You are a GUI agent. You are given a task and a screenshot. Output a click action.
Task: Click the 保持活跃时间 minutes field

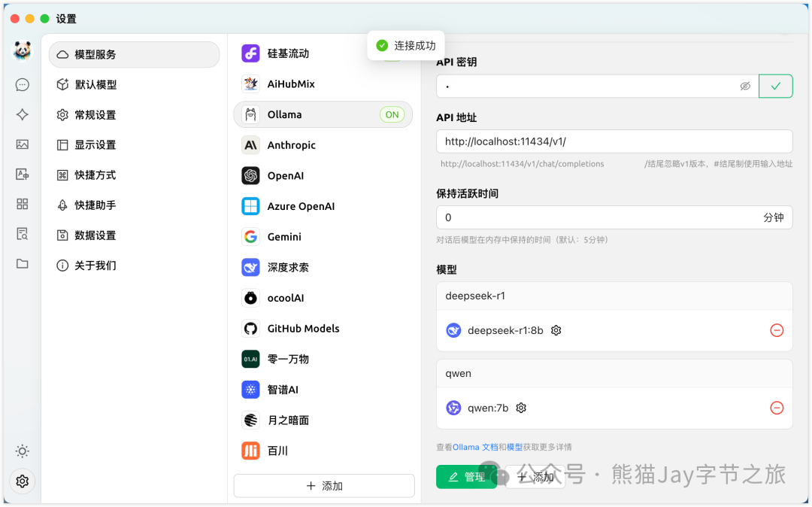point(615,217)
